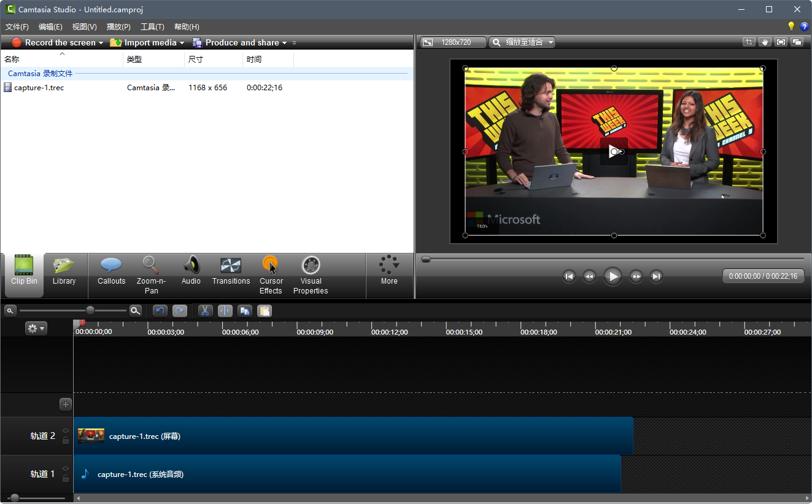
Task: Click Import media button
Action: pos(143,42)
